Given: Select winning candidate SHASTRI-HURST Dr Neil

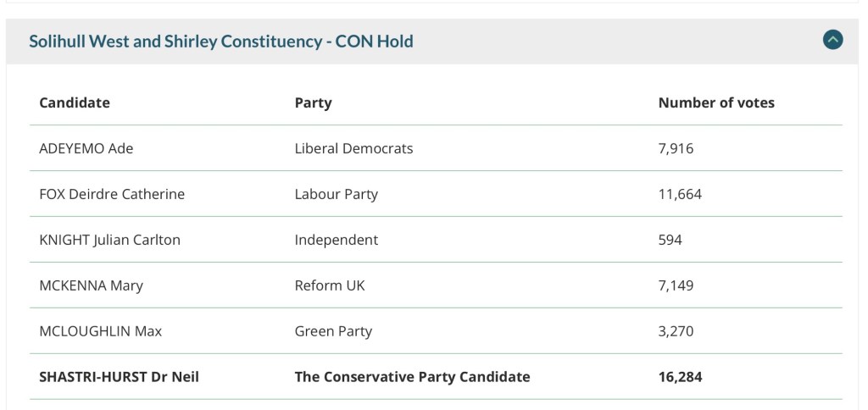Looking at the screenshot, I should click(x=120, y=377).
